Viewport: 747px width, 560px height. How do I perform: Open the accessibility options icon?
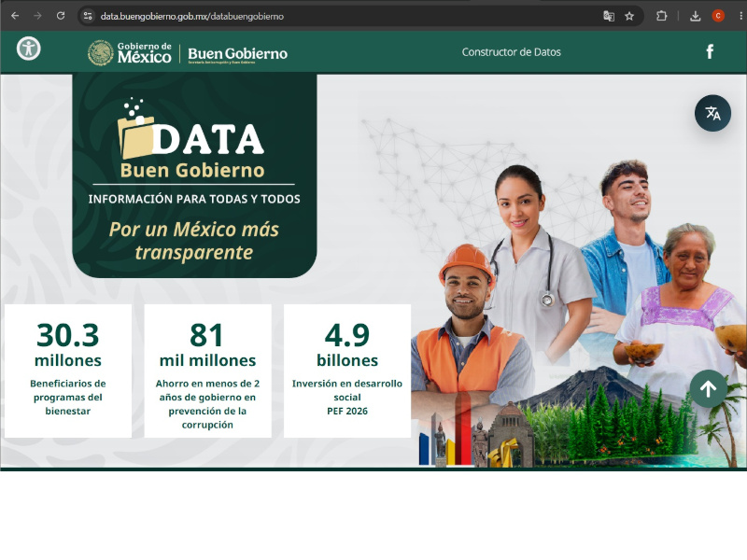(x=29, y=49)
